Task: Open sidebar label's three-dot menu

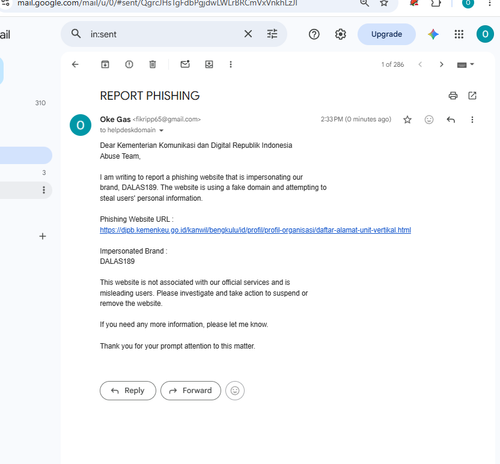Action: [x=44, y=190]
